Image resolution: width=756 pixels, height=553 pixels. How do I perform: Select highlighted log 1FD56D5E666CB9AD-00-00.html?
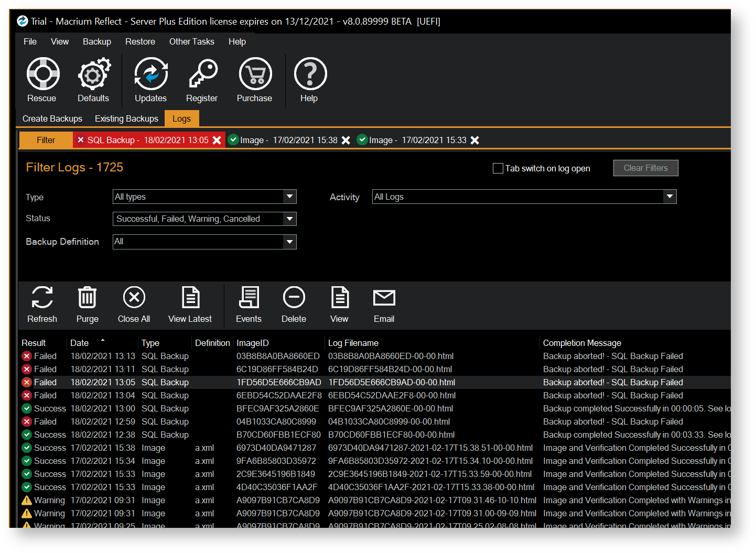392,382
